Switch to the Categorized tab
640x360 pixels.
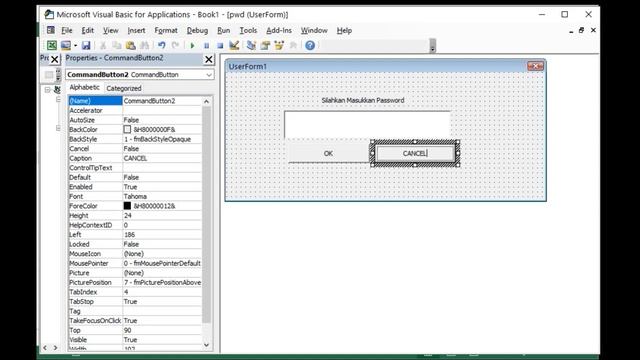point(124,88)
